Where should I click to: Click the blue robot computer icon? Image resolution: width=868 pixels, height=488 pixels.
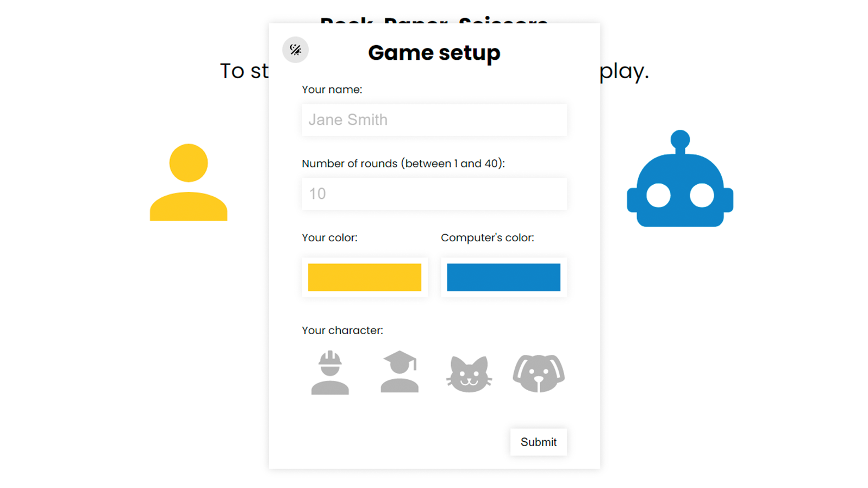pos(680,180)
